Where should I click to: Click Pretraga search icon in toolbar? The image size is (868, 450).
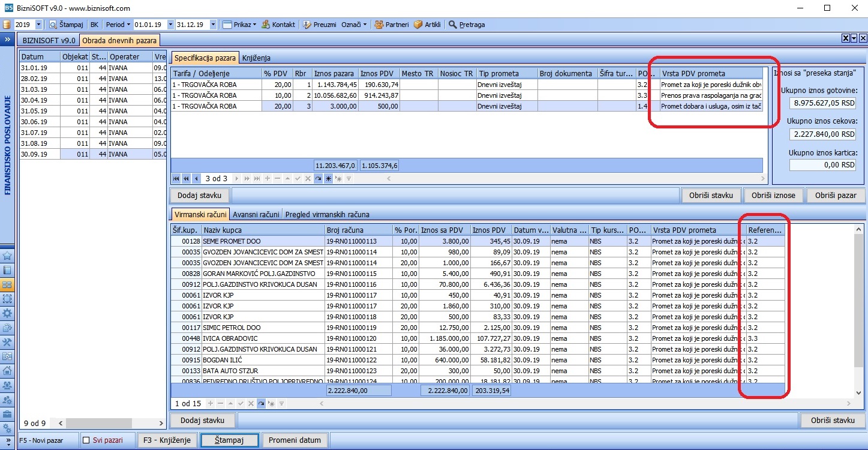[x=453, y=25]
